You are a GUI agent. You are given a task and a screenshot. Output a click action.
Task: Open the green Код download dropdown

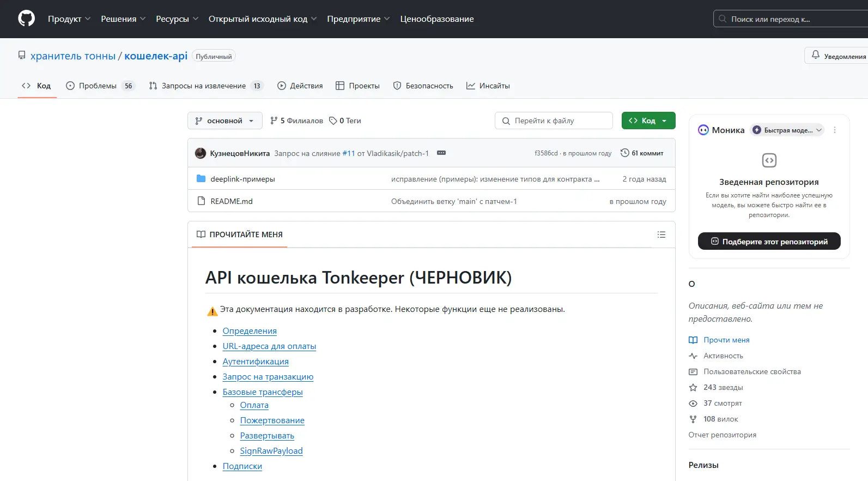648,121
